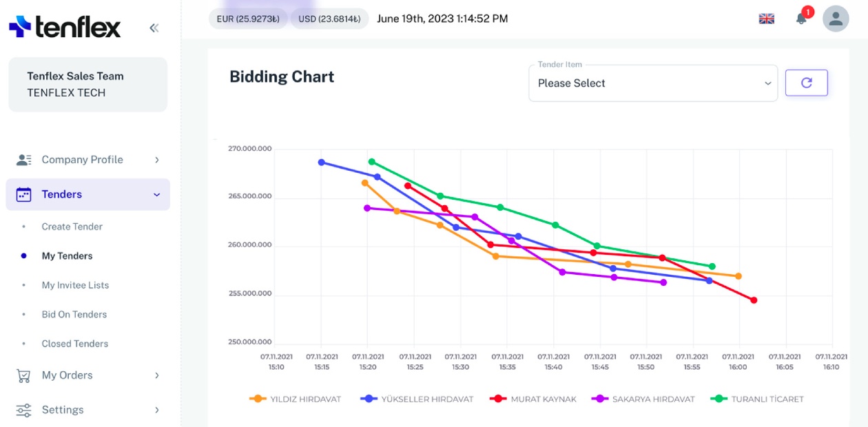Expand the My Orders chevron
The height and width of the screenshot is (427, 868).
coord(157,375)
